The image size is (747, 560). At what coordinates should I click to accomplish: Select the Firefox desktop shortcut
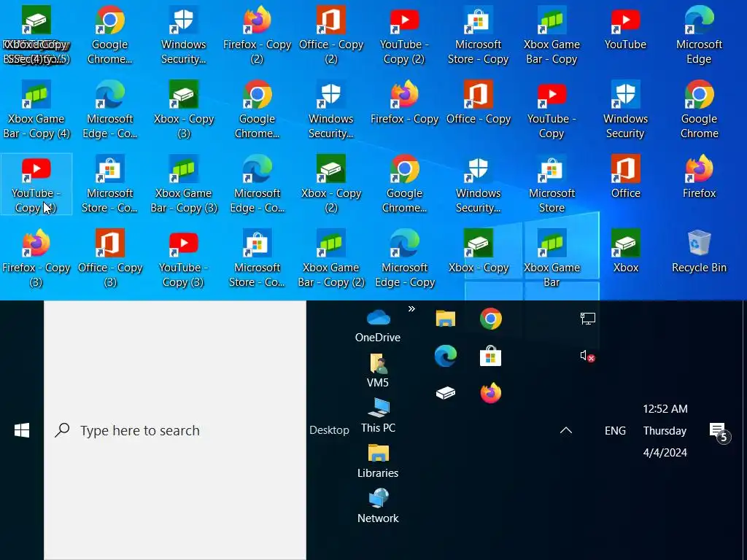699,176
